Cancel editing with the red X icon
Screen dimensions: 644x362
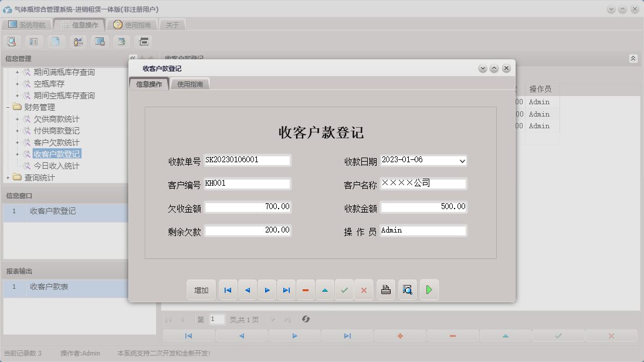pos(364,289)
